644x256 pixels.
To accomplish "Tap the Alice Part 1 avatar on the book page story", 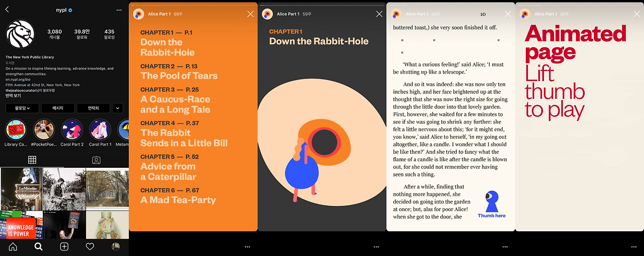I will tap(396, 14).
